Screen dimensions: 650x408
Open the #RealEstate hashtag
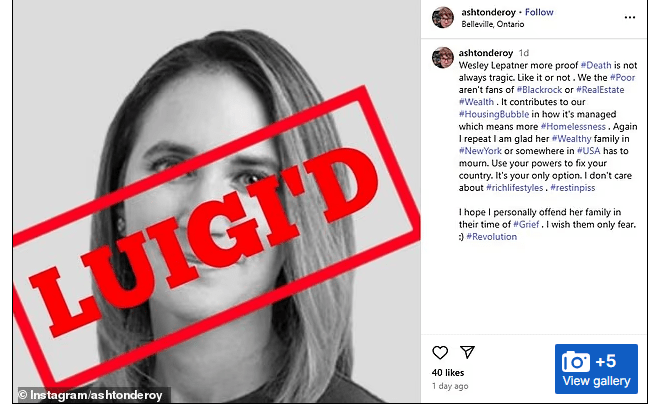(x=600, y=90)
